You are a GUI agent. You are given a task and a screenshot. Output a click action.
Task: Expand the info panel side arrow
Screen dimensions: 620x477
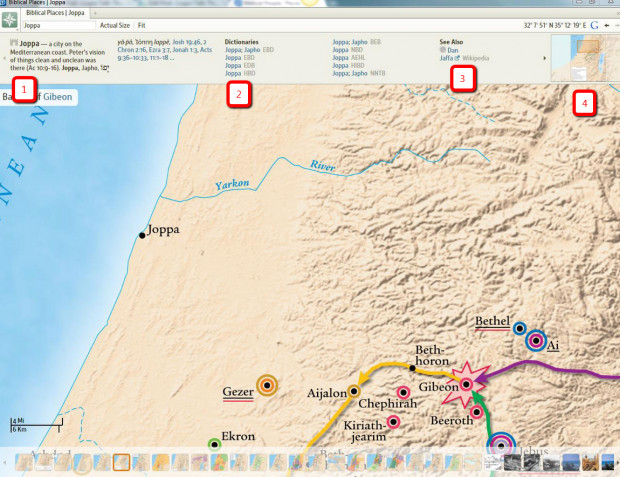[545, 59]
